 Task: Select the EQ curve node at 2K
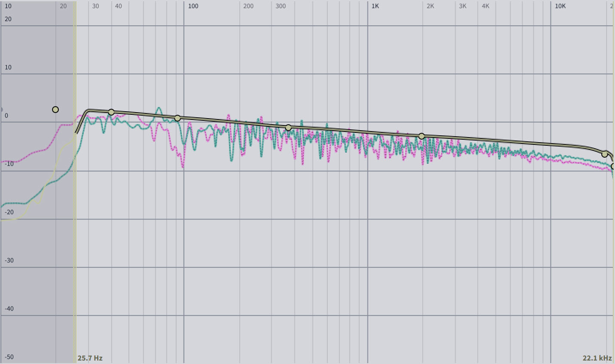tap(422, 136)
